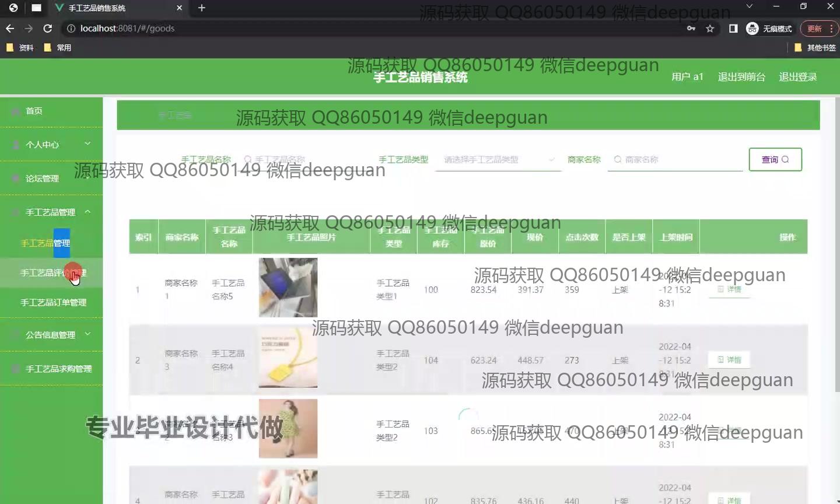Click the 查询 search button
This screenshot has height=504, width=840.
click(775, 159)
